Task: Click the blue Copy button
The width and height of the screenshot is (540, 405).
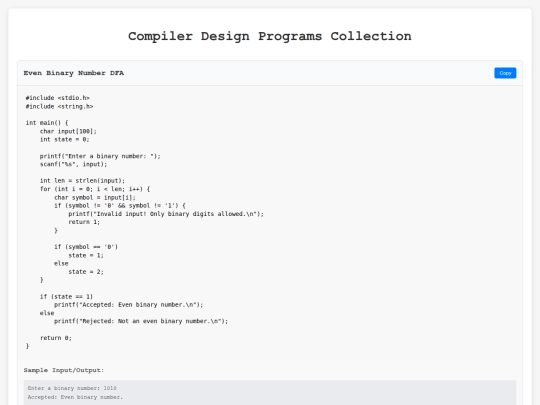Action: pyautogui.click(x=505, y=73)
